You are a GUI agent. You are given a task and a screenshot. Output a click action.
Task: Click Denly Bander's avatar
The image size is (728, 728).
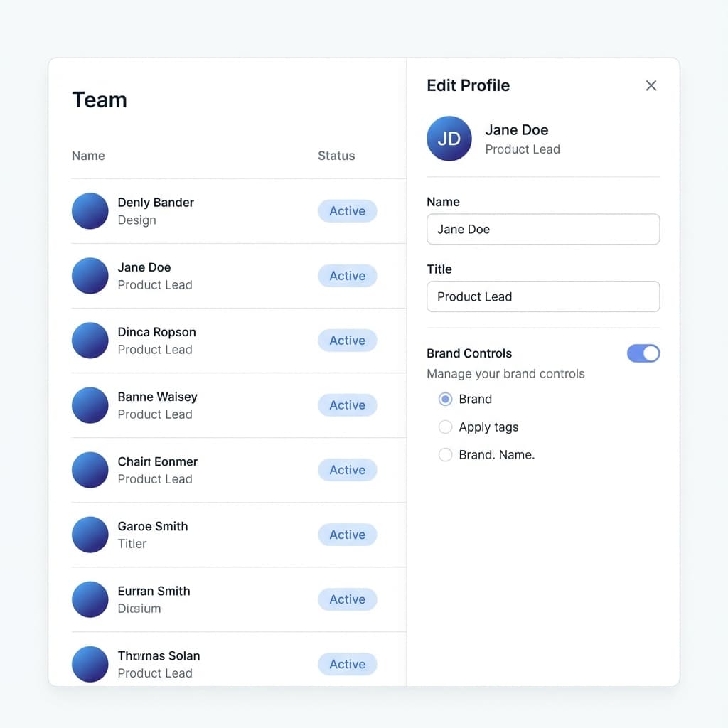[x=90, y=210]
